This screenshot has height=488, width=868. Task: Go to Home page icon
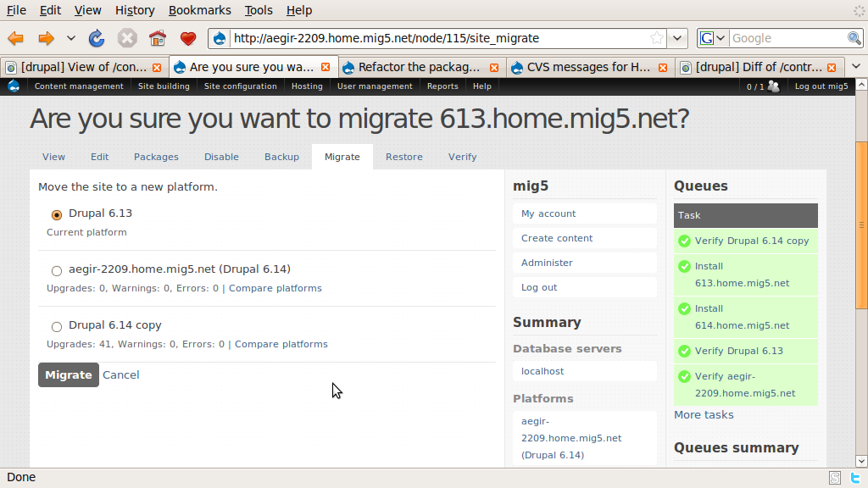tap(158, 38)
